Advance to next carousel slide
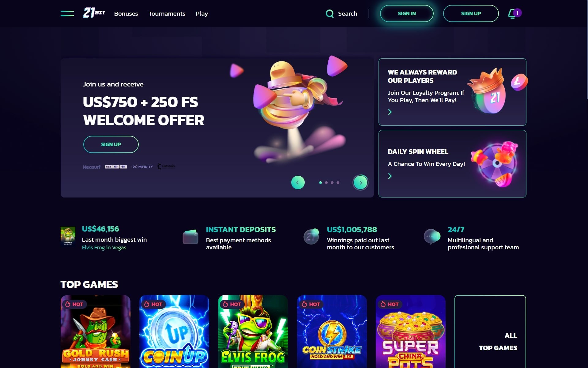Image resolution: width=588 pixels, height=368 pixels. click(x=360, y=182)
